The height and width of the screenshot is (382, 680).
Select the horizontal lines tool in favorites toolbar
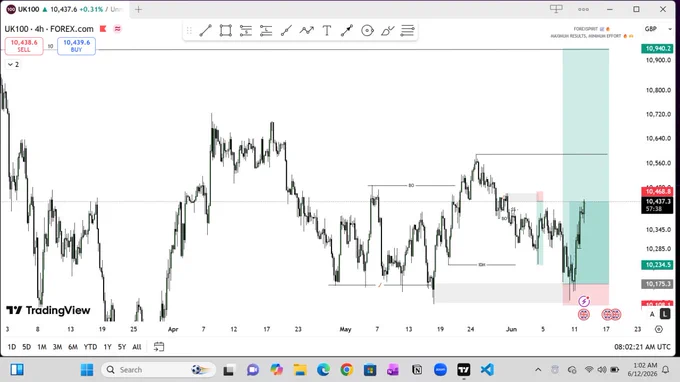[408, 30]
